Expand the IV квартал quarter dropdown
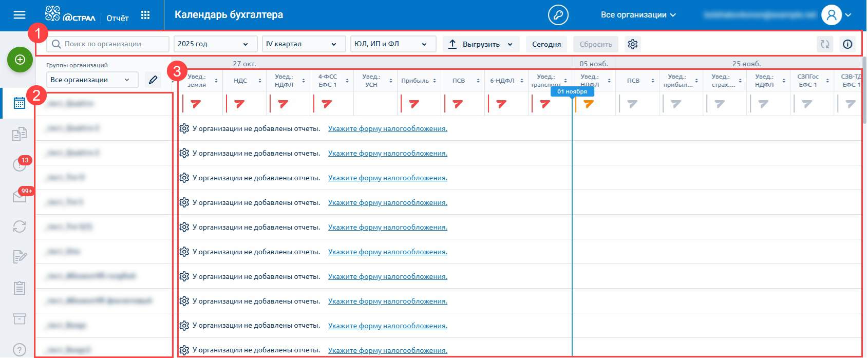Viewport: 868px width, 358px height. (301, 44)
